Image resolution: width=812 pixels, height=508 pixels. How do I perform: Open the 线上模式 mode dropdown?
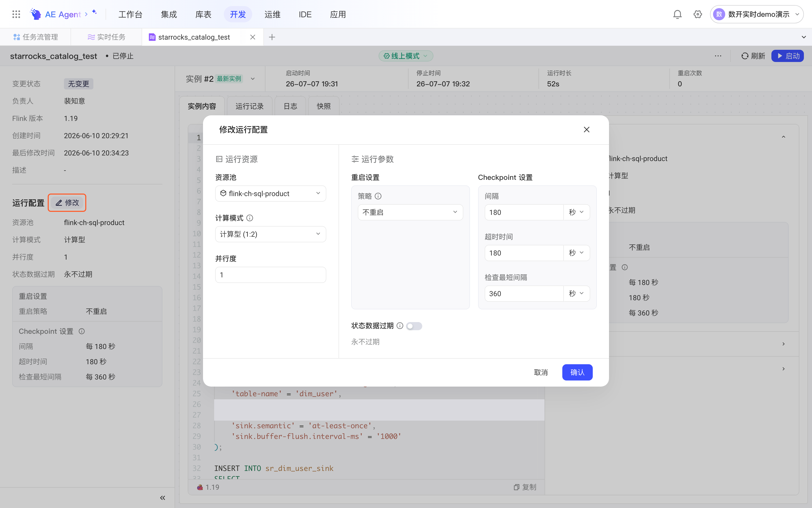[x=406, y=56]
